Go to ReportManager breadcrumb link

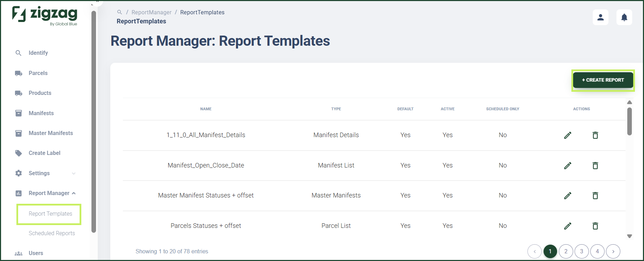[151, 12]
